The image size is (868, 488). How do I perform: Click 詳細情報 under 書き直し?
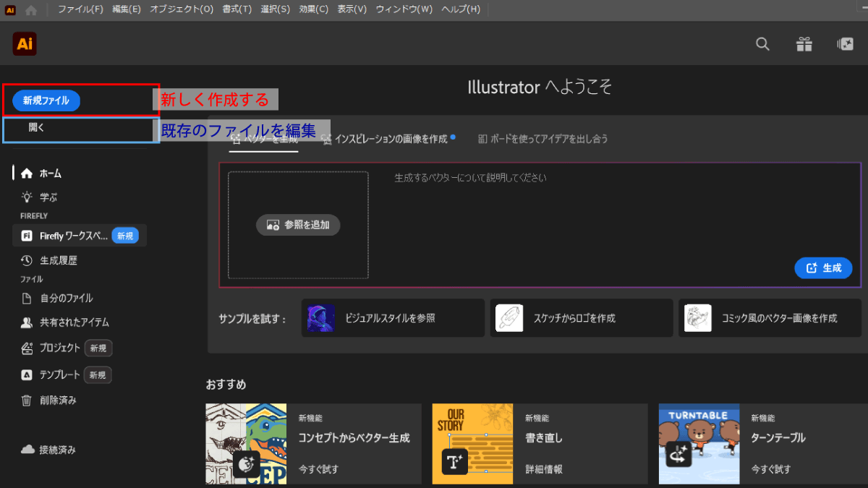544,469
